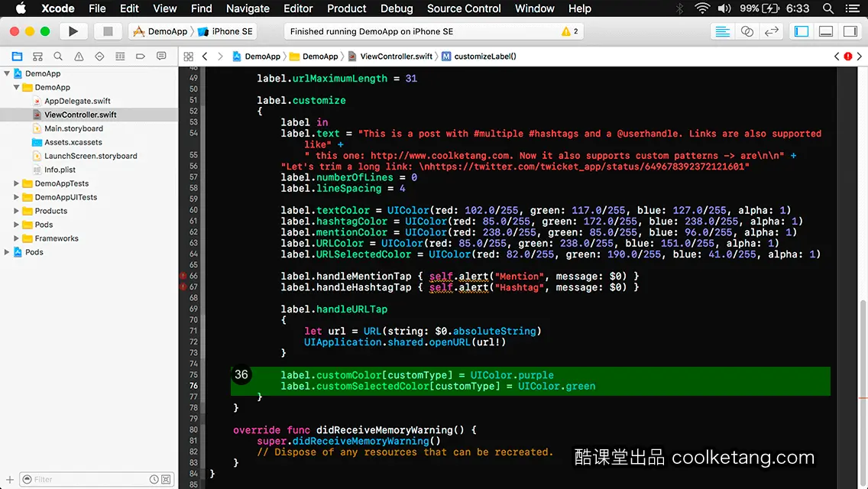This screenshot has height=489, width=868.
Task: Open Spotlight search
Action: (x=828, y=8)
